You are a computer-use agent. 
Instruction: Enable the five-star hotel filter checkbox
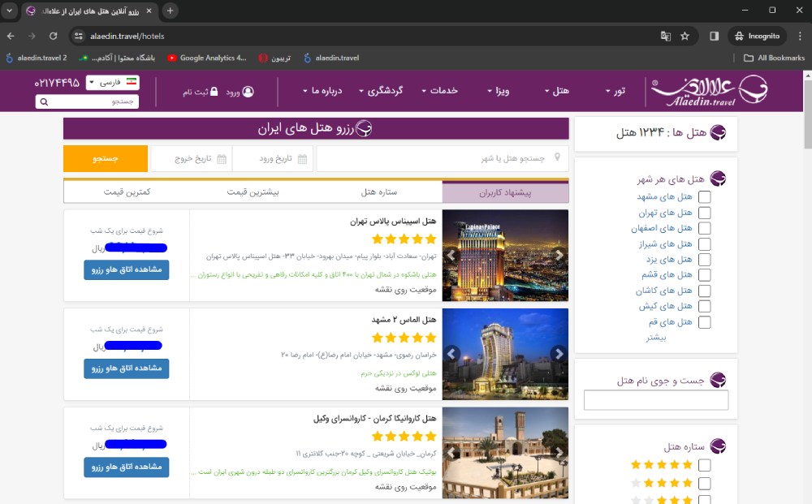[x=705, y=464]
